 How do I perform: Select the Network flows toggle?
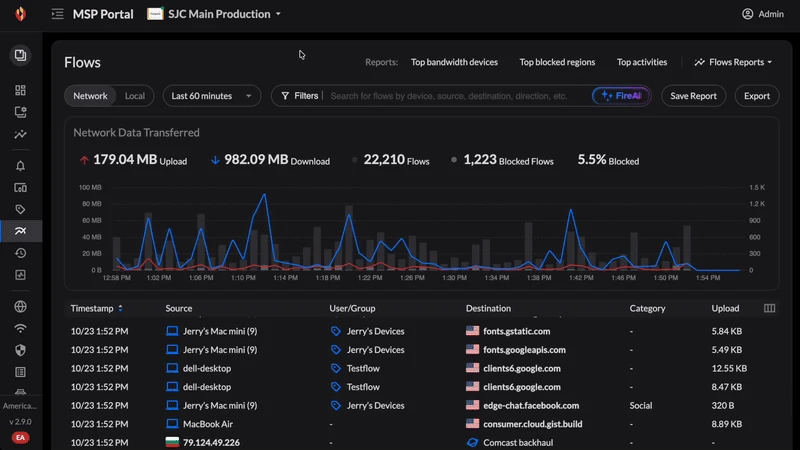coord(90,96)
